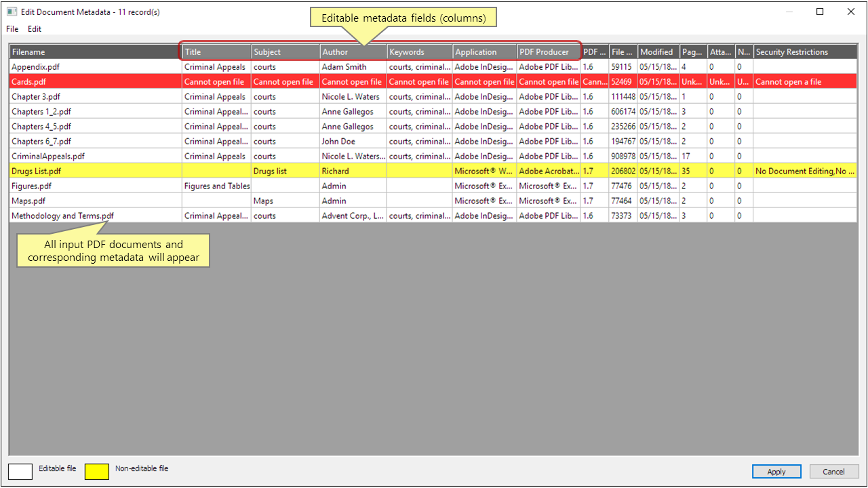The height and width of the screenshot is (488, 868).
Task: Click the Keywords column header
Action: (x=418, y=52)
